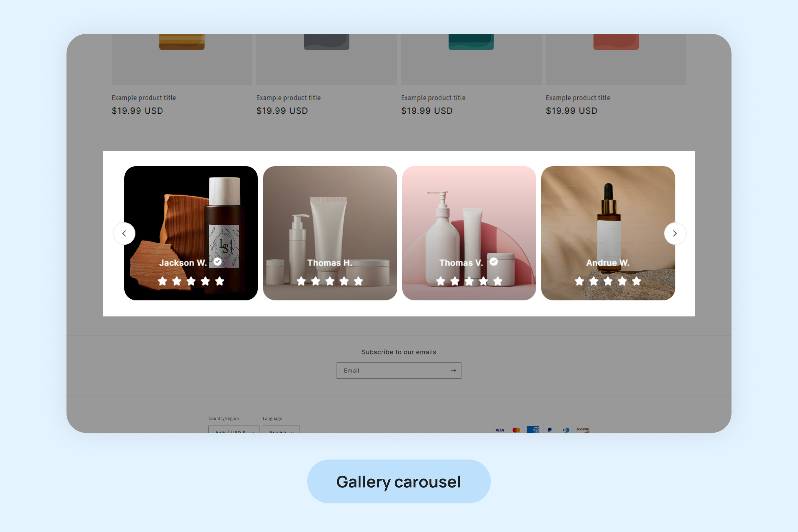Click the Discover payment icon
The height and width of the screenshot is (532, 798).
pyautogui.click(x=583, y=430)
